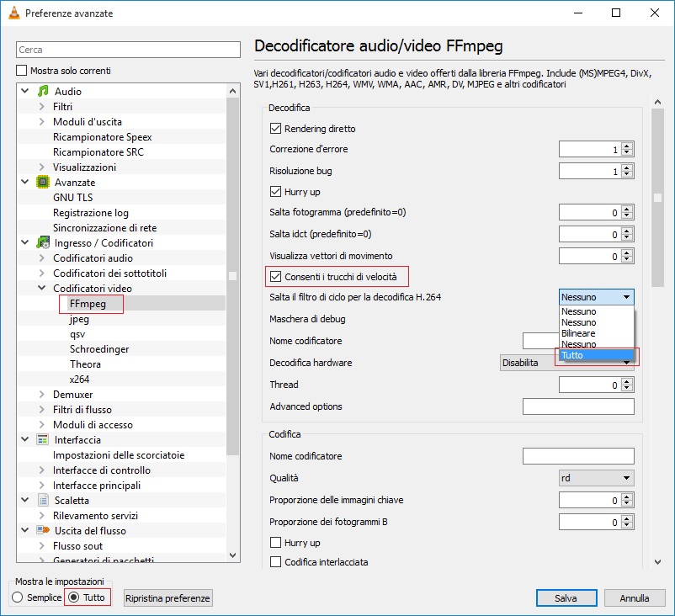Image resolution: width=675 pixels, height=616 pixels.
Task: Select jpeg codec in tree
Action: [79, 319]
